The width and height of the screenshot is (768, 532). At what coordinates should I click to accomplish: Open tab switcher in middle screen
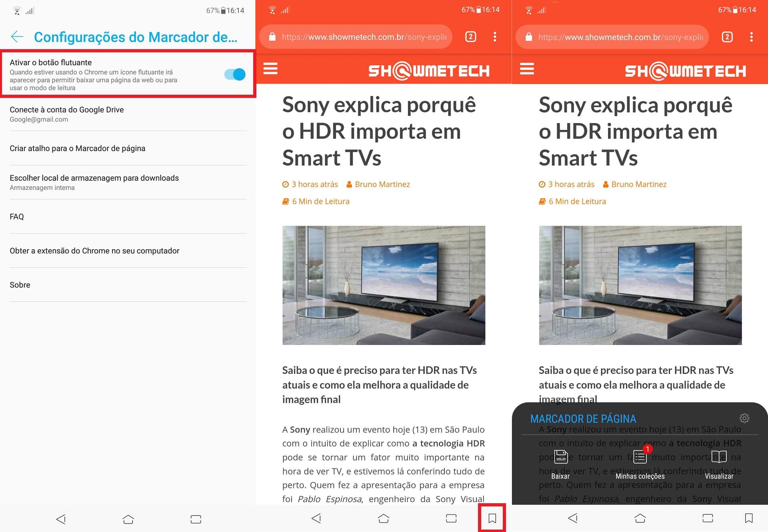[470, 37]
